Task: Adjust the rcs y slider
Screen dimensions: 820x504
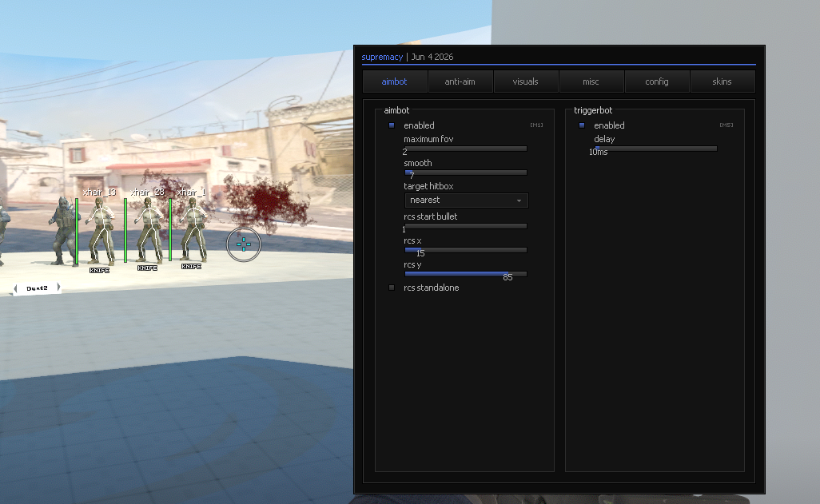Action: point(465,274)
